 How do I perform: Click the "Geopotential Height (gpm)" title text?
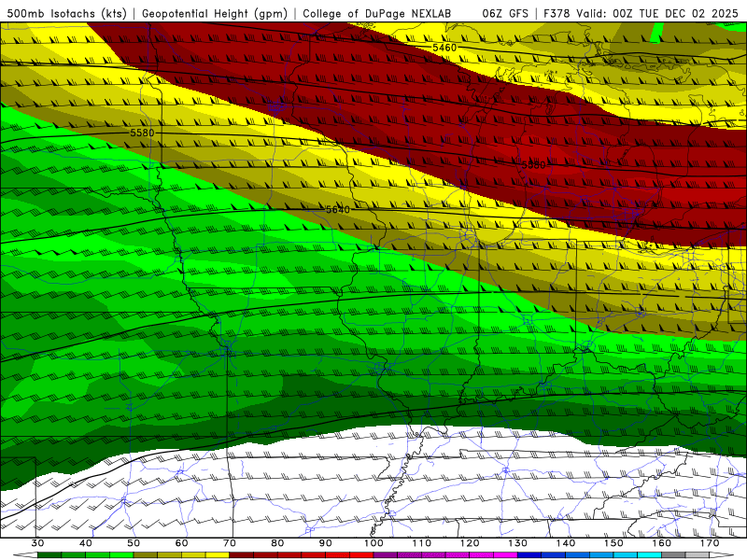[215, 13]
